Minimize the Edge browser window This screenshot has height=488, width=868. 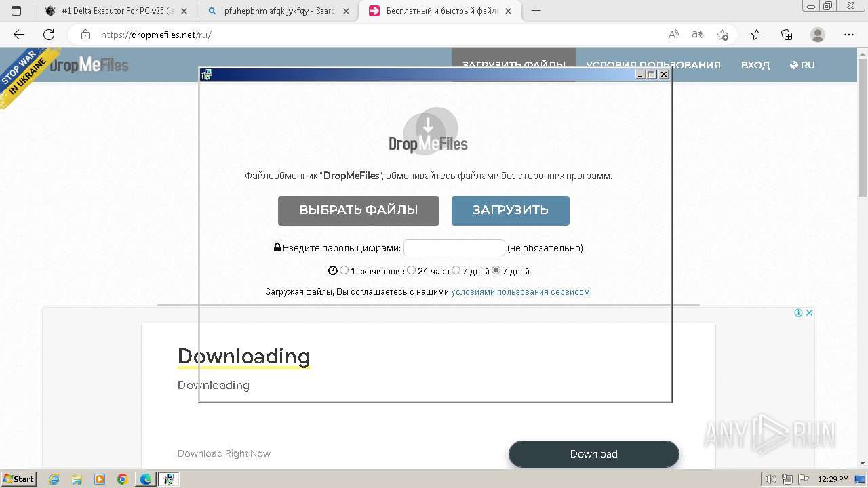(x=810, y=6)
